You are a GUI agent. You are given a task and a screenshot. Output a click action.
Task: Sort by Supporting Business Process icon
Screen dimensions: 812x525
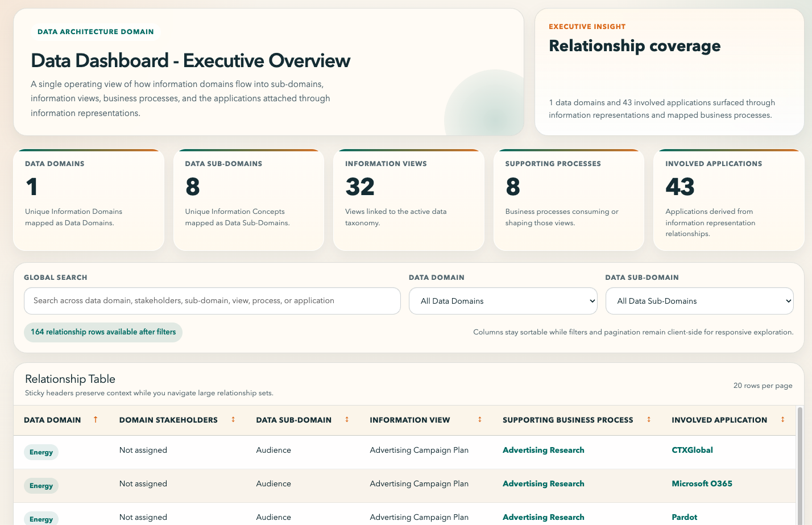tap(649, 420)
